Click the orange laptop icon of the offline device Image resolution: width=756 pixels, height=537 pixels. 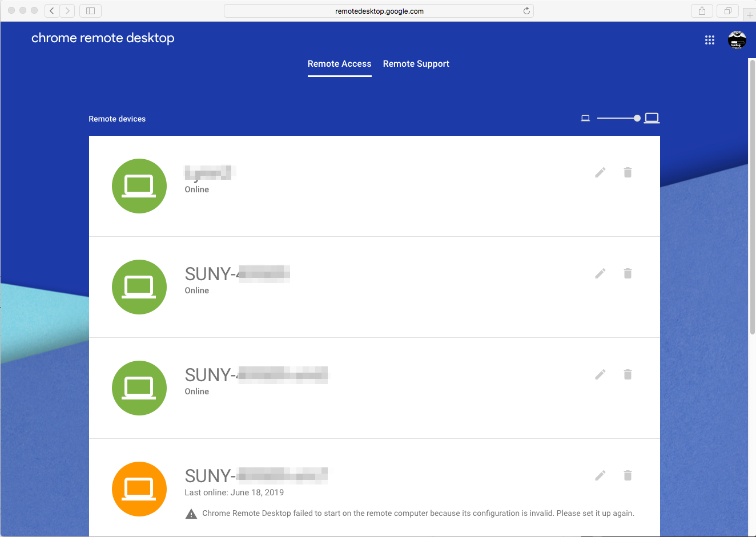coord(139,489)
